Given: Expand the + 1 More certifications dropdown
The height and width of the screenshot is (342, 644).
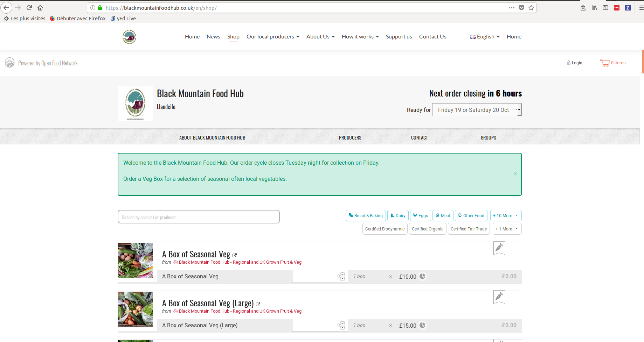Looking at the screenshot, I should pyautogui.click(x=507, y=229).
